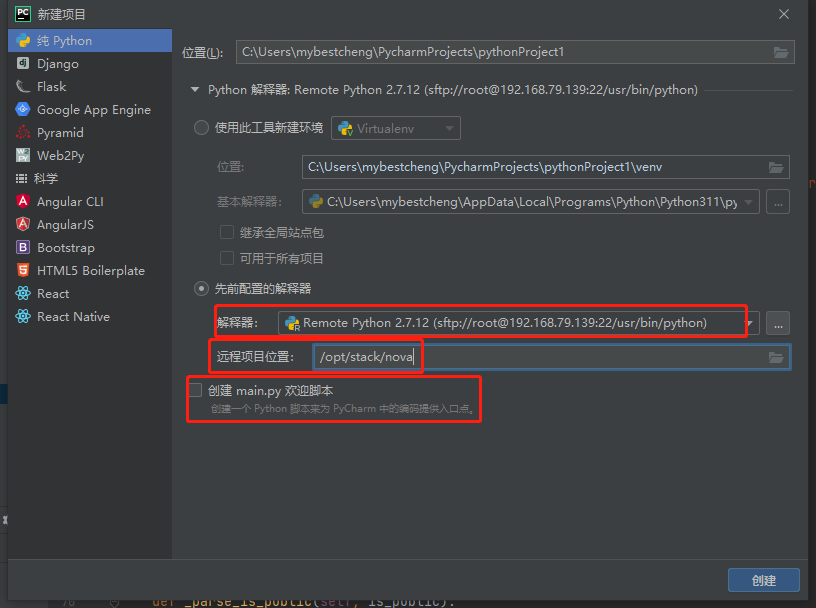Click ellipsis button beside 基本解释器

tap(778, 202)
